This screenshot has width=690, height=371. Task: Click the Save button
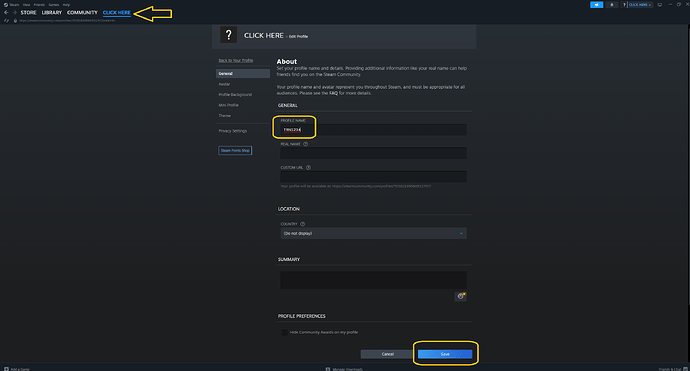click(445, 354)
